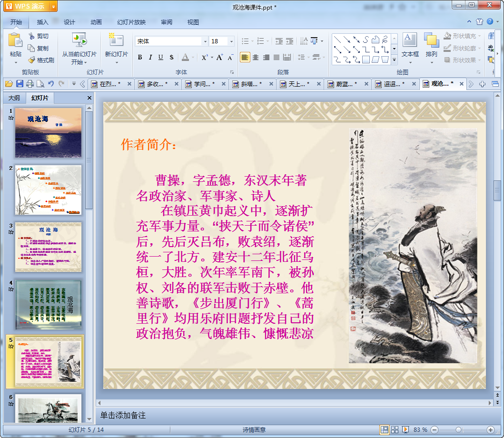The image size is (504, 438).
Task: Click the Paste clipboard icon
Action: [15, 40]
